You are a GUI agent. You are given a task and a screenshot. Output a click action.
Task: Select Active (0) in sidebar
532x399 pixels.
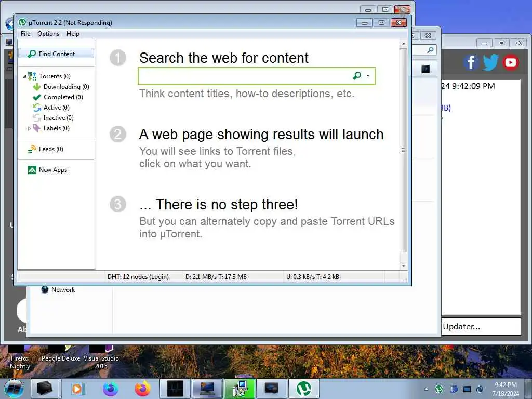pyautogui.click(x=56, y=108)
